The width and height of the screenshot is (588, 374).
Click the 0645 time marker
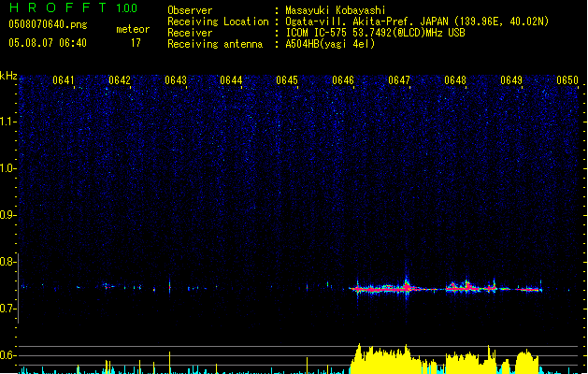[287, 80]
